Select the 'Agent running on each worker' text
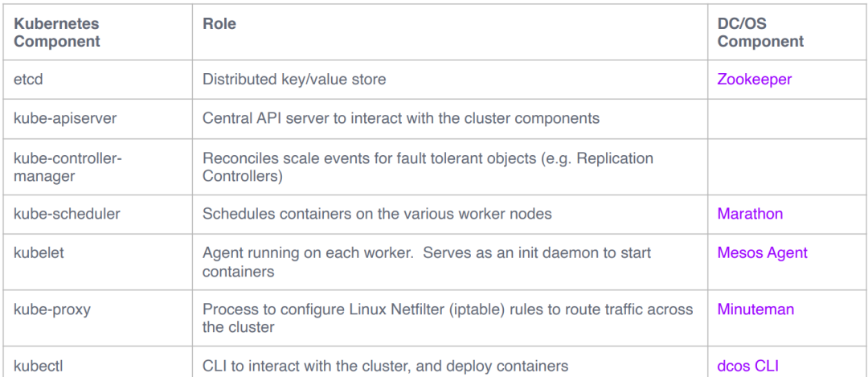The image size is (868, 377). tap(427, 262)
